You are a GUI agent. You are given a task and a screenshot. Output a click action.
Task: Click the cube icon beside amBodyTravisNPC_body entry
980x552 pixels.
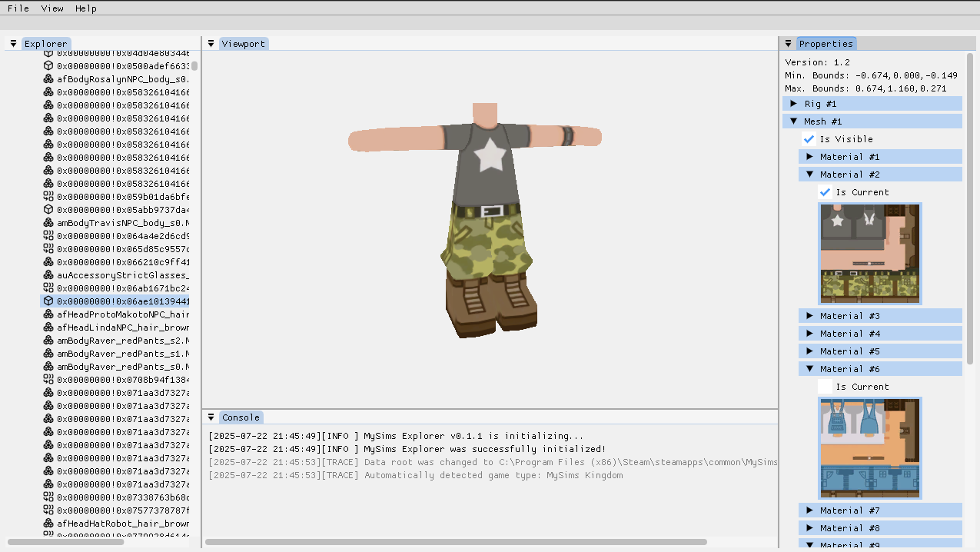point(48,222)
